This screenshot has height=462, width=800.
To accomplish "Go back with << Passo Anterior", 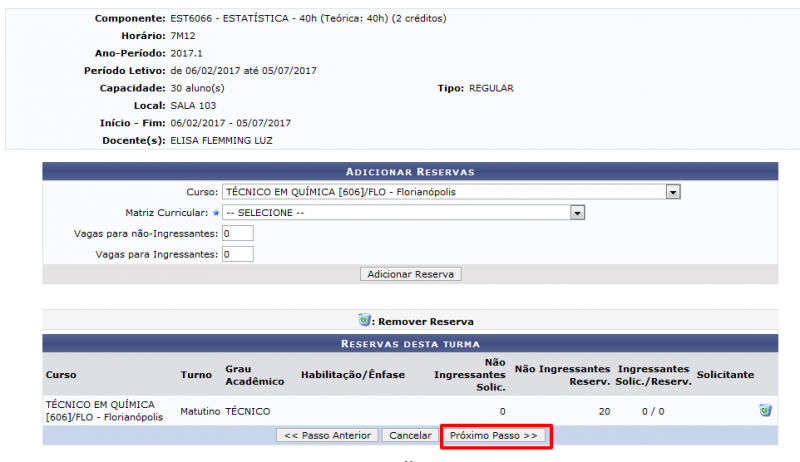I will pos(327,436).
